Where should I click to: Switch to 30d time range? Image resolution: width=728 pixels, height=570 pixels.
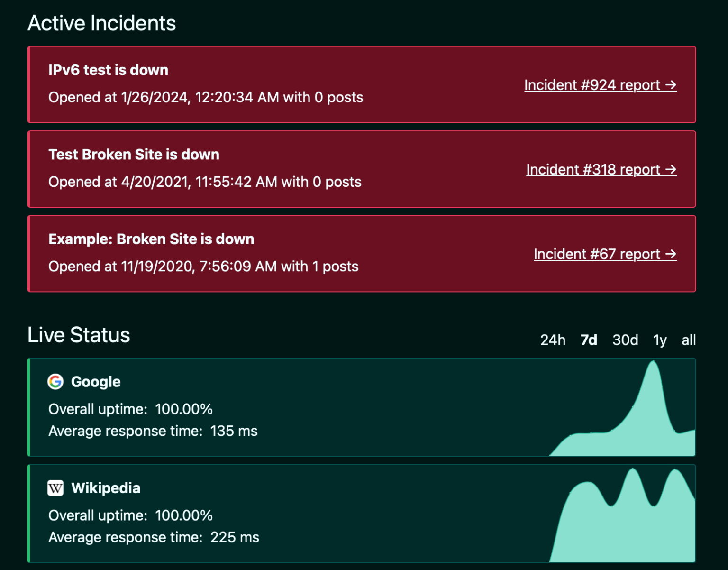coord(625,340)
